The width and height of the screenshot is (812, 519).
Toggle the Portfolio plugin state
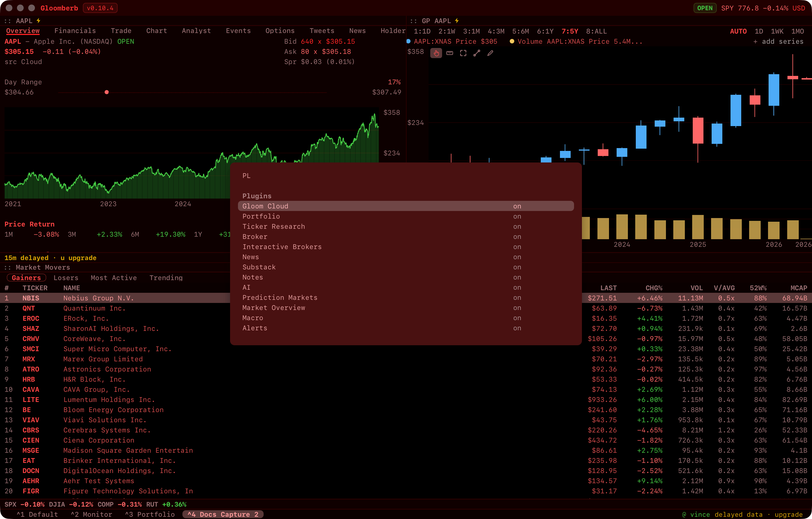click(x=406, y=216)
